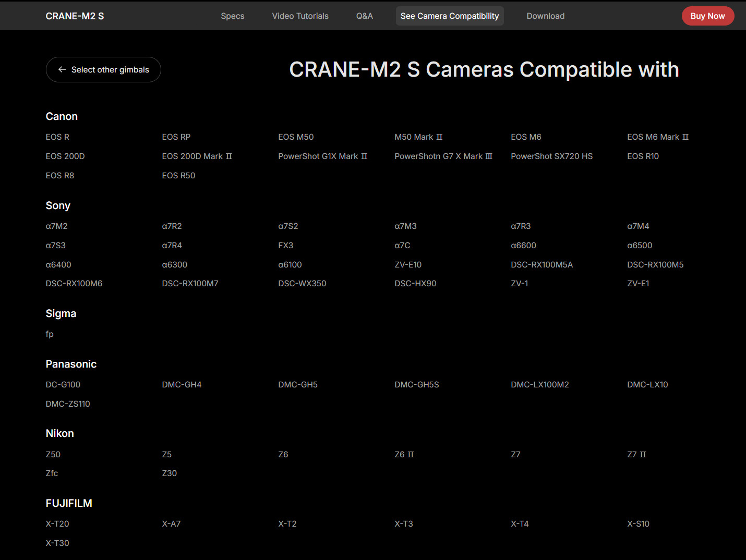Select Panasonic DMC-LX10
The image size is (746, 560).
(x=648, y=385)
